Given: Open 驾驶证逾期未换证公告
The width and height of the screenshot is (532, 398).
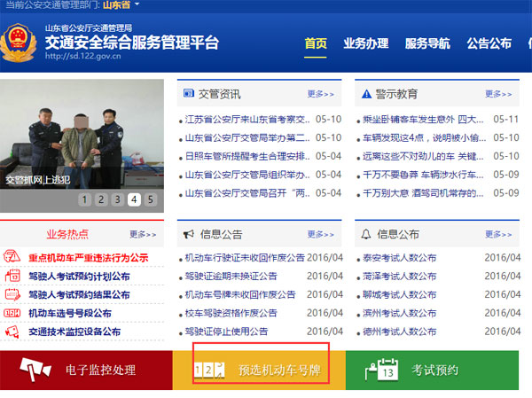Looking at the screenshot, I should coord(231,277).
